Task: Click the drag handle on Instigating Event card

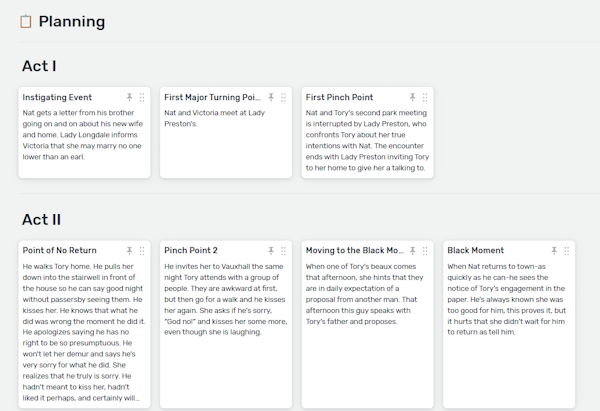Action: 142,98
